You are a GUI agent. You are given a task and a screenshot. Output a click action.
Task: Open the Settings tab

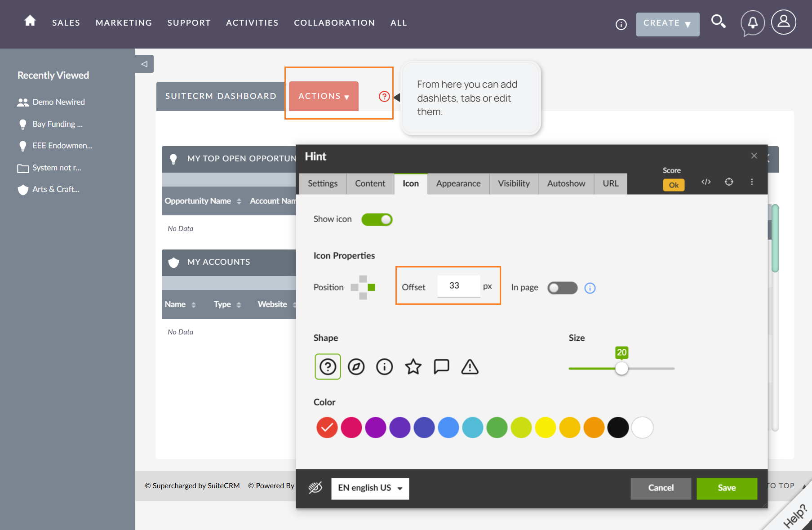[323, 184]
